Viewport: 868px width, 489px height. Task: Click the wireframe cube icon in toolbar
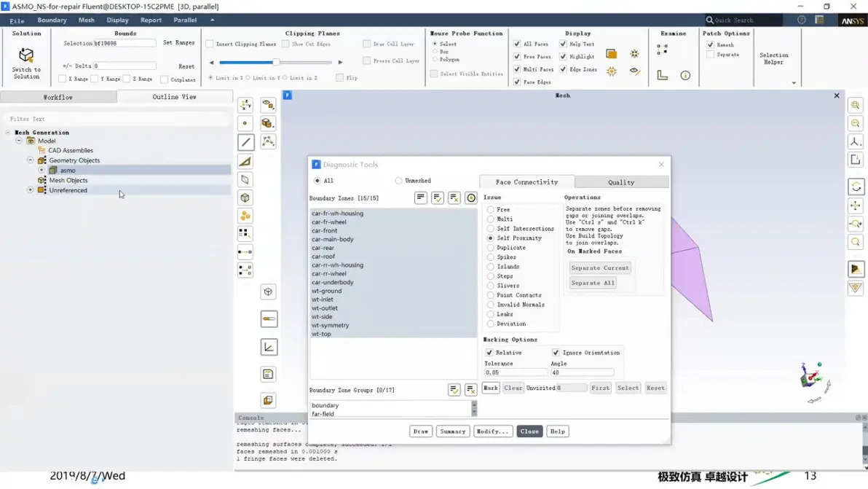click(x=269, y=292)
